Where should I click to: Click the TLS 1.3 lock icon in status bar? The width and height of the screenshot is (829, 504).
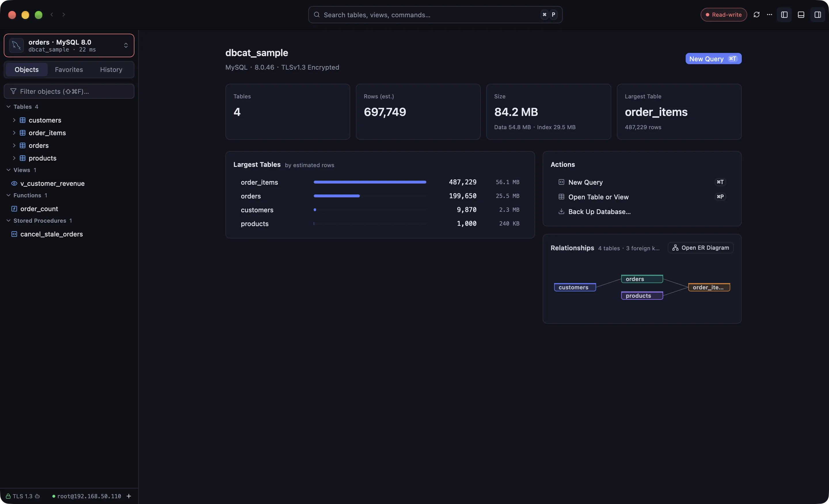click(x=8, y=496)
